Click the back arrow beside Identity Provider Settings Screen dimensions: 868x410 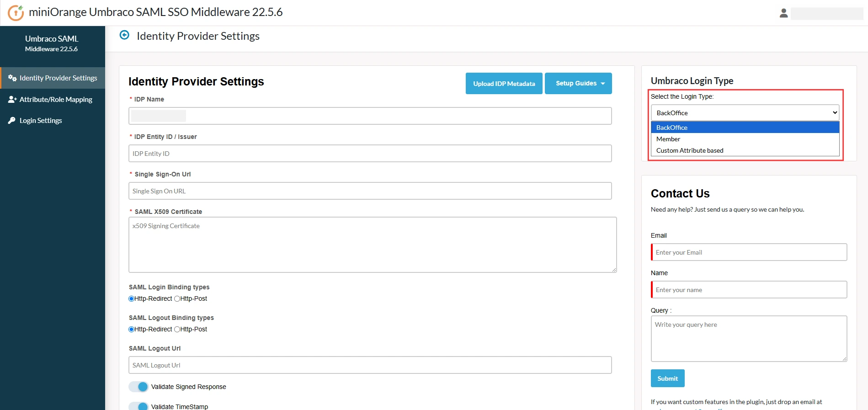[x=124, y=35]
